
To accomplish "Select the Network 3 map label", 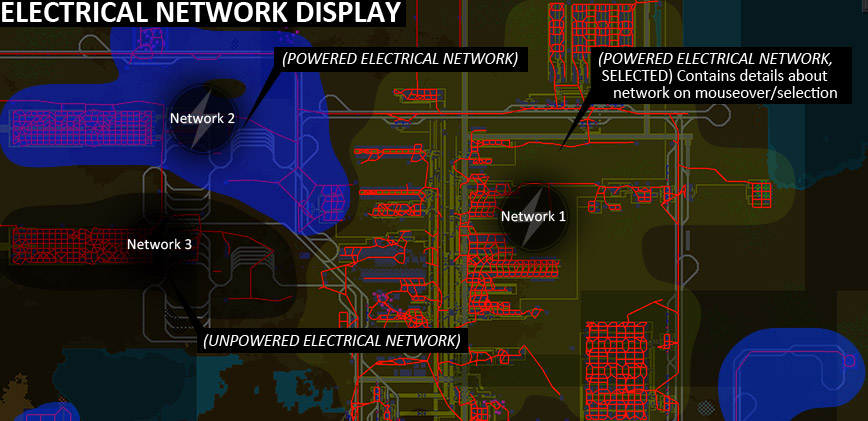I will [159, 243].
